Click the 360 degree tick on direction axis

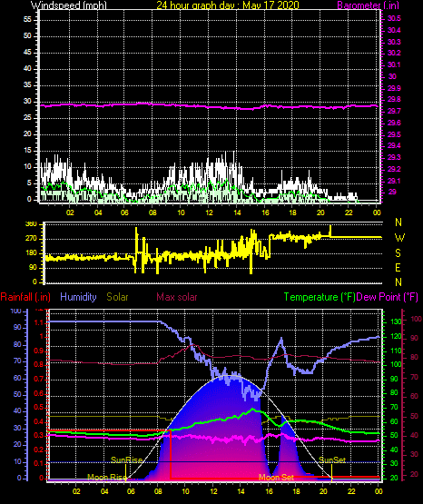click(x=31, y=224)
